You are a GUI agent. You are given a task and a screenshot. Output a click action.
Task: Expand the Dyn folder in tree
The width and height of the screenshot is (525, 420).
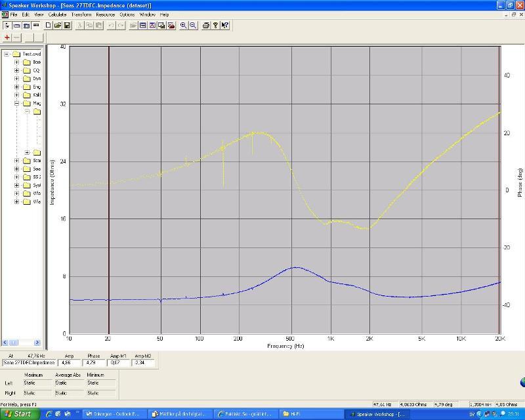coord(16,79)
